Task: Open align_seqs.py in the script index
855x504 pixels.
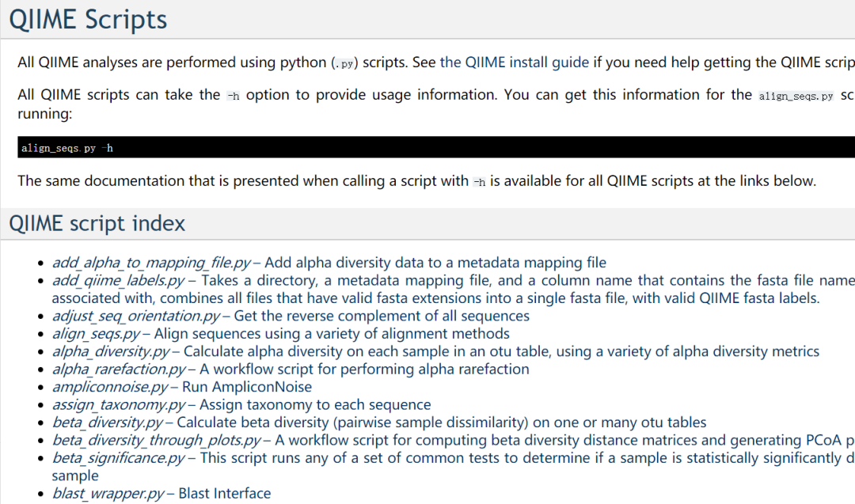Action: pyautogui.click(x=96, y=334)
